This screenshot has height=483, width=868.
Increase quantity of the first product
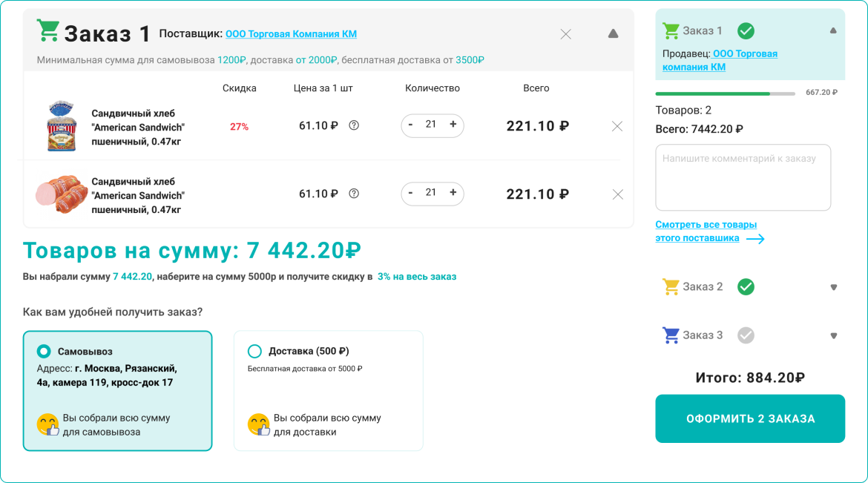(x=453, y=125)
